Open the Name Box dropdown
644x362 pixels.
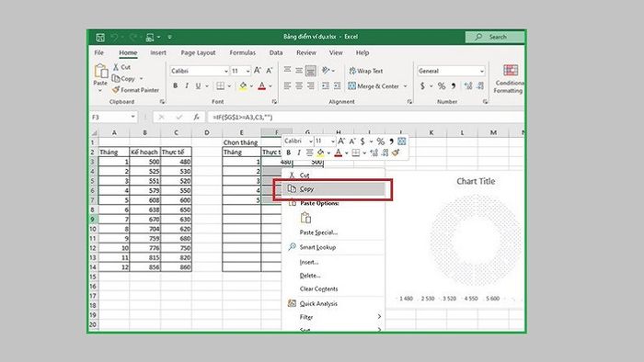tap(132, 117)
